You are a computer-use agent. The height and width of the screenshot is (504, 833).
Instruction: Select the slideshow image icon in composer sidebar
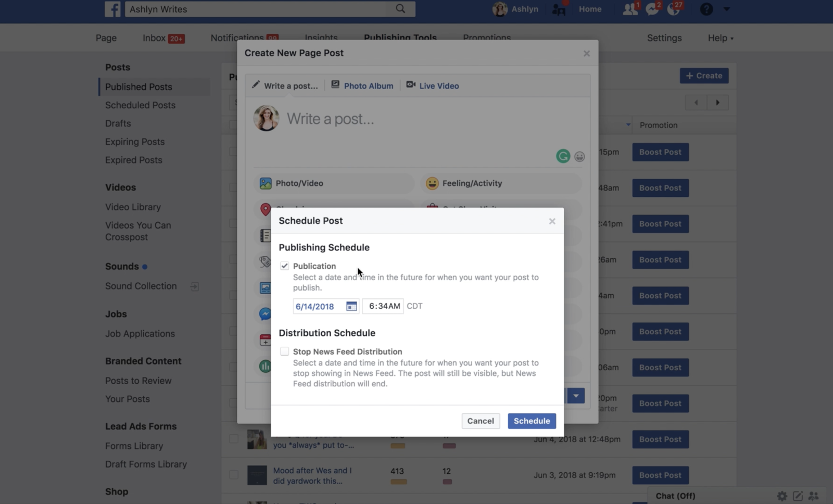pos(266,288)
